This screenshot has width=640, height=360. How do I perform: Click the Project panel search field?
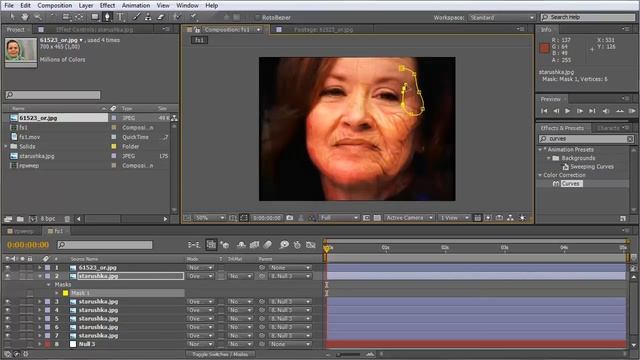point(53,95)
